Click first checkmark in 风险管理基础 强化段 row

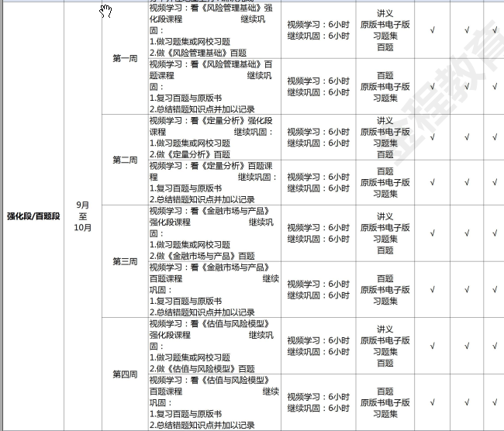pos(433,30)
